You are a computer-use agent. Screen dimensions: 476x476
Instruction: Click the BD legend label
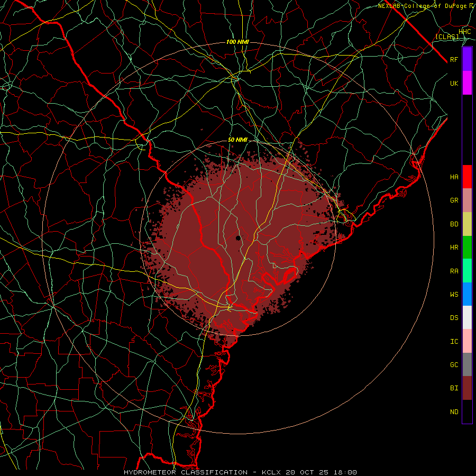point(454,224)
